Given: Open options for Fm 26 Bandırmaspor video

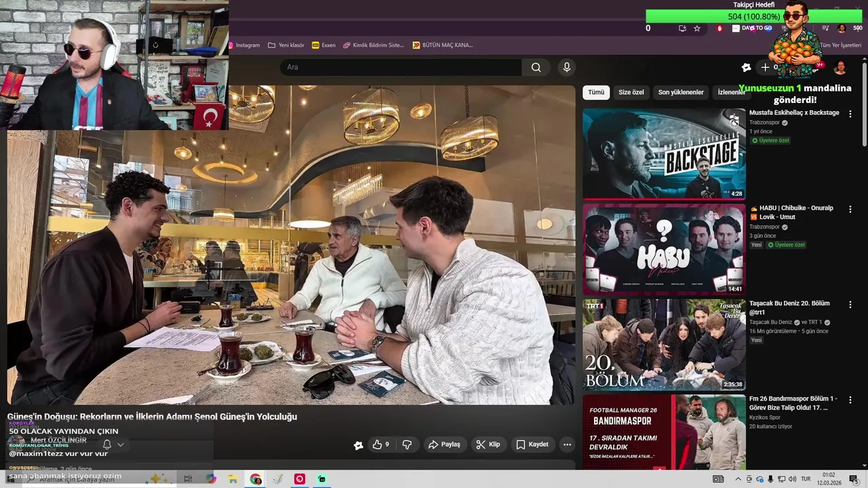Looking at the screenshot, I should point(850,400).
